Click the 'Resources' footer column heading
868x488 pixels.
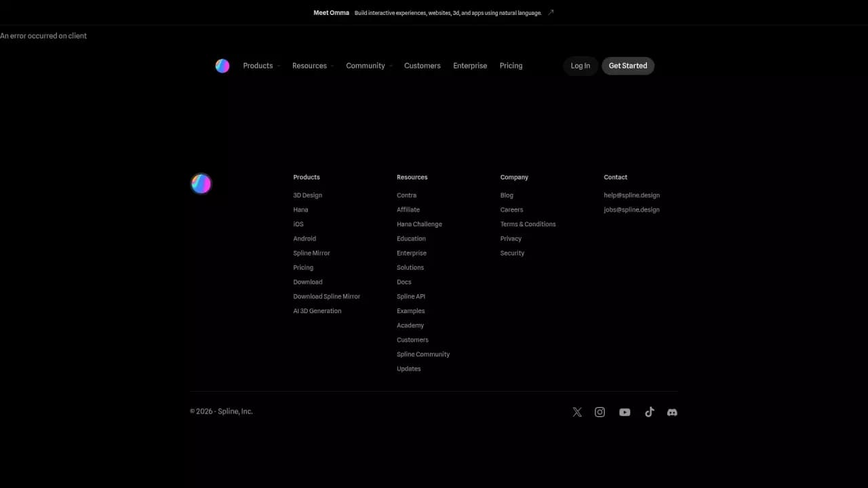click(412, 177)
